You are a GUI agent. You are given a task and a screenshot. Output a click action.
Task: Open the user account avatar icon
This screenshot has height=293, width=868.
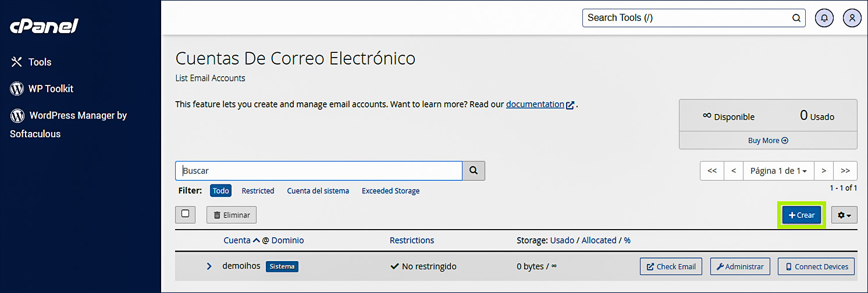click(x=852, y=18)
